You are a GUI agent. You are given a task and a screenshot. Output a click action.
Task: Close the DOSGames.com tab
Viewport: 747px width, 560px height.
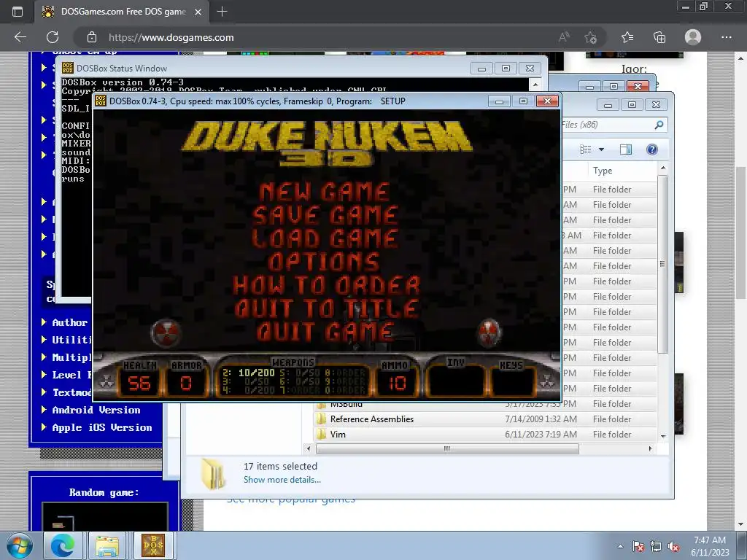[x=198, y=12]
